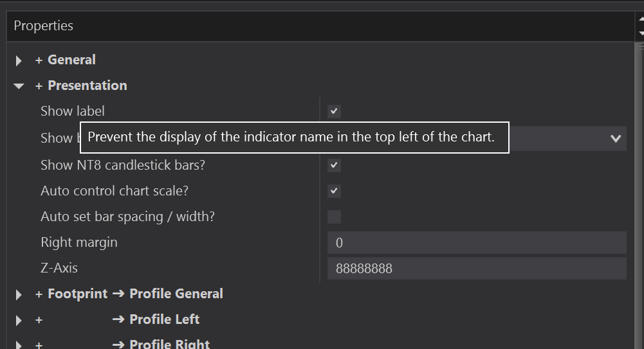This screenshot has width=644, height=349.
Task: Collapse the Presentation section arrow
Action: [x=19, y=86]
